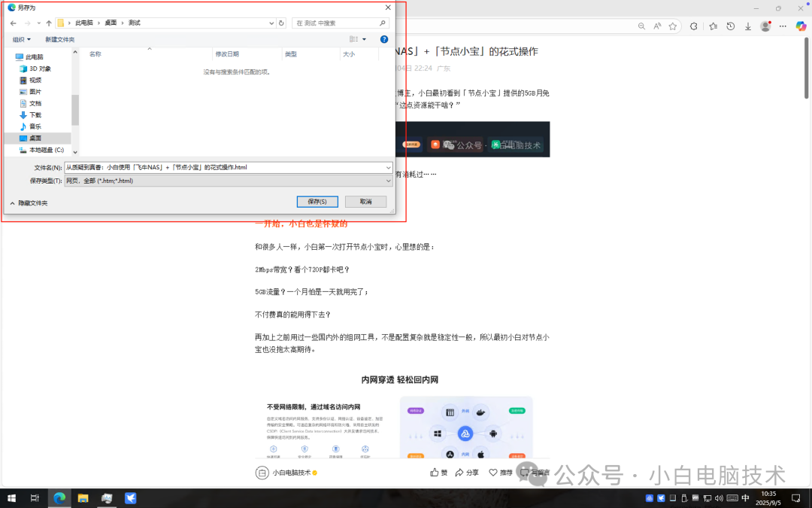Viewport: 812px width, 508px height.
Task: Click the 中 input method indicator
Action: (x=745, y=498)
